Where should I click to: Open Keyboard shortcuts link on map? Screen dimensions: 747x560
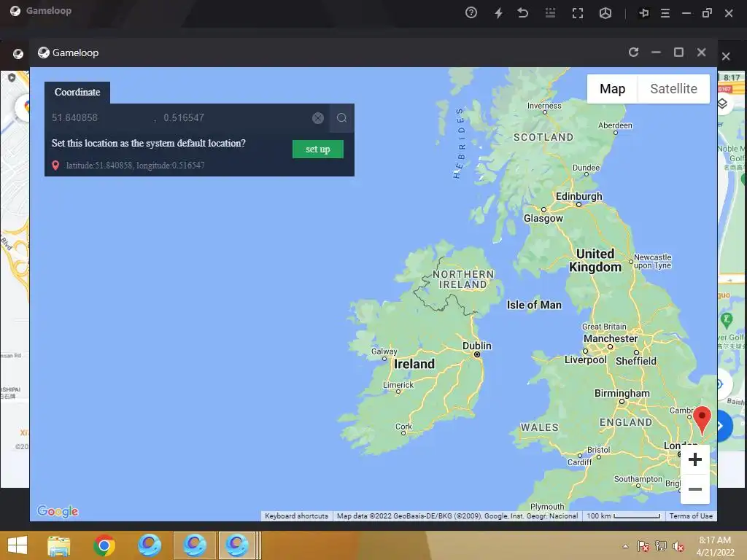pyautogui.click(x=296, y=516)
